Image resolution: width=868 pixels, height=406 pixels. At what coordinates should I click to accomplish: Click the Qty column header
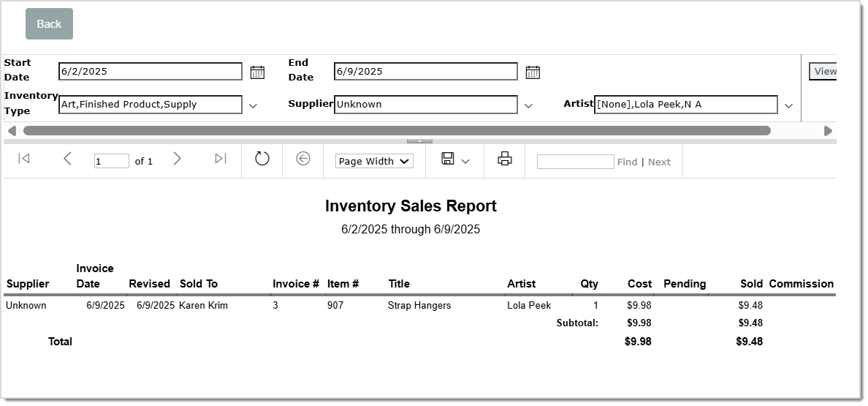click(x=589, y=284)
